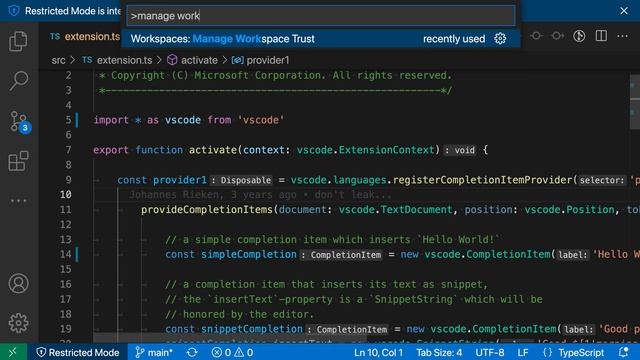This screenshot has height=360, width=640.
Task: Open the Extensions view
Action: (19, 161)
